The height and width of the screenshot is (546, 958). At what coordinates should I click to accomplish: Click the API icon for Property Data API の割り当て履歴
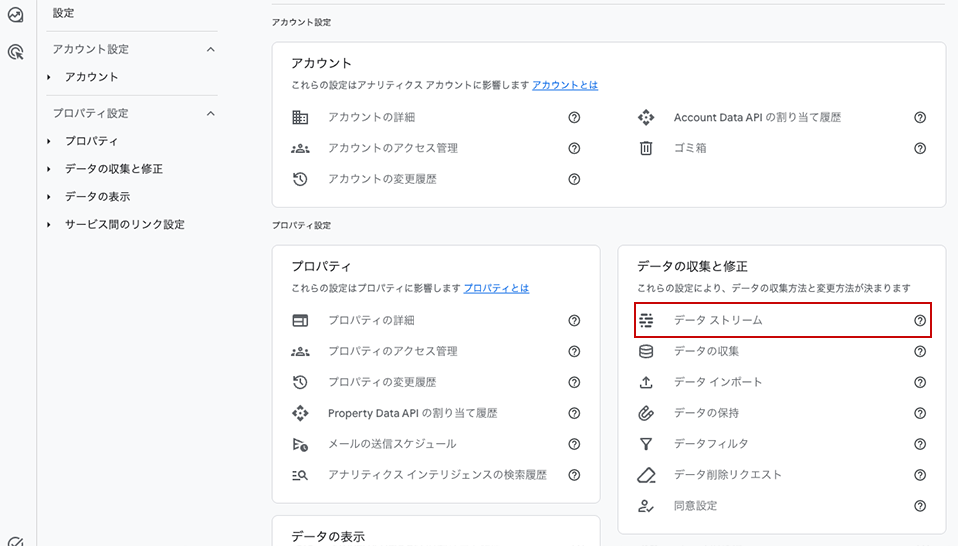pos(300,413)
